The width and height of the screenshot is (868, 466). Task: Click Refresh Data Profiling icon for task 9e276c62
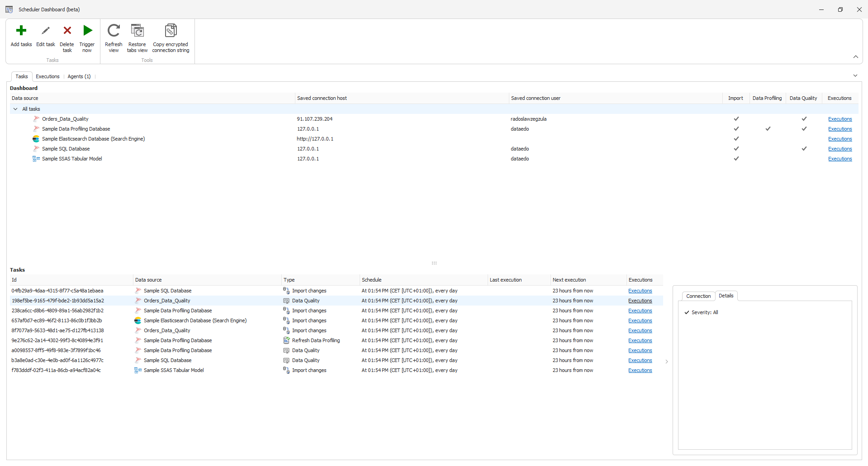pos(286,340)
